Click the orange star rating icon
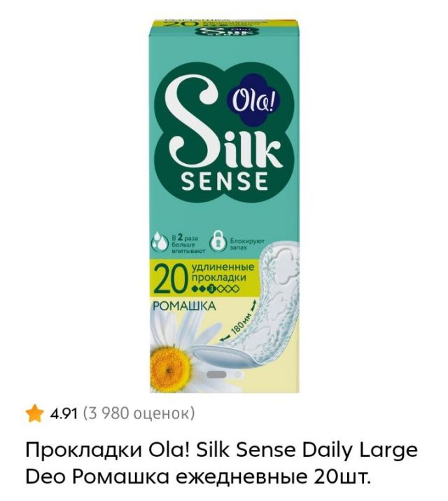This screenshot has width=448, height=501. pyautogui.click(x=35, y=414)
